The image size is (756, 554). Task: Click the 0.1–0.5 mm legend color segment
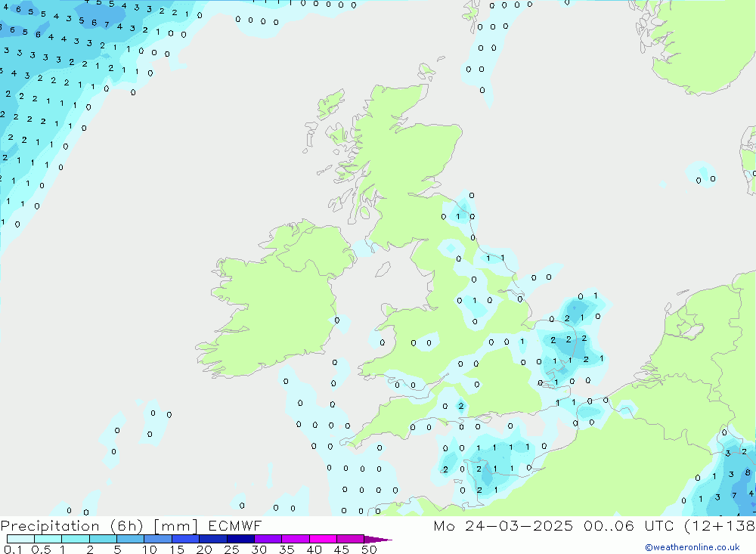(x=20, y=539)
